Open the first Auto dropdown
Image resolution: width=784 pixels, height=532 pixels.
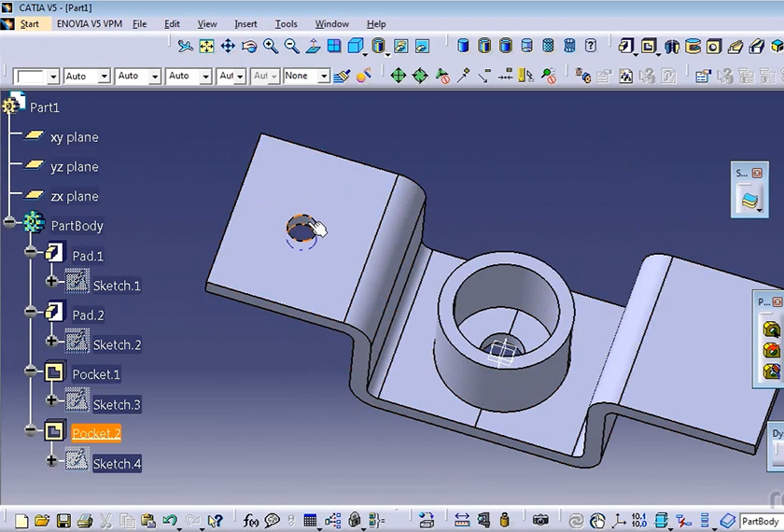coord(103,77)
